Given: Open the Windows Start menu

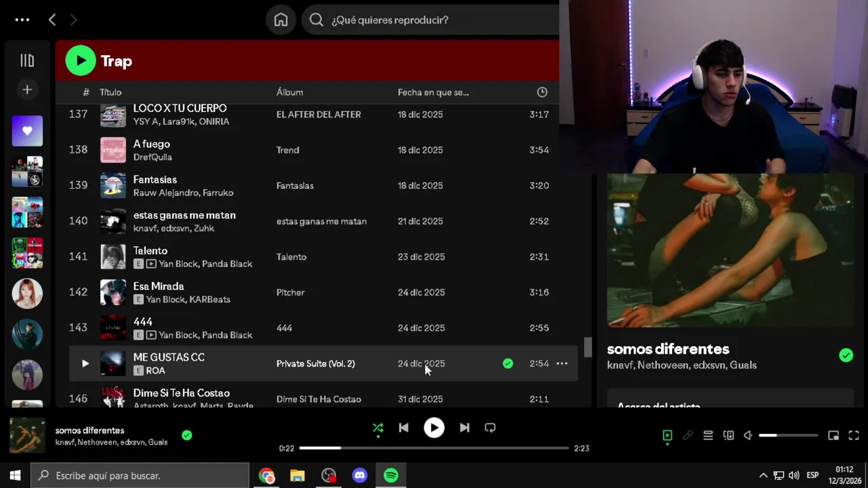Looking at the screenshot, I should [x=15, y=475].
